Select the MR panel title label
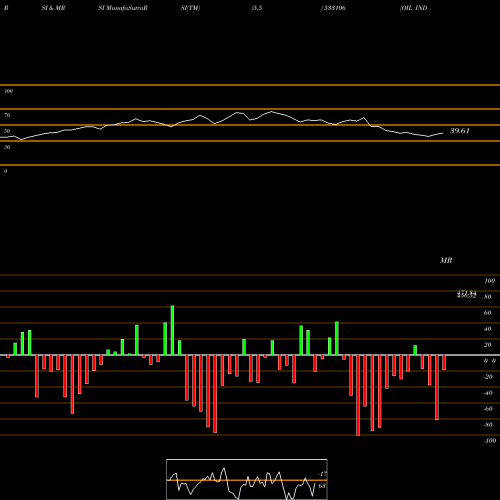500x500 pixels. point(446,260)
